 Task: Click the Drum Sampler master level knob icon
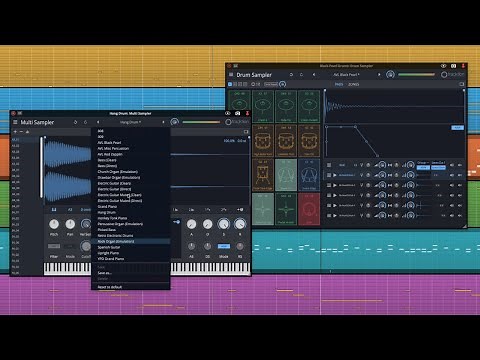tap(390, 75)
